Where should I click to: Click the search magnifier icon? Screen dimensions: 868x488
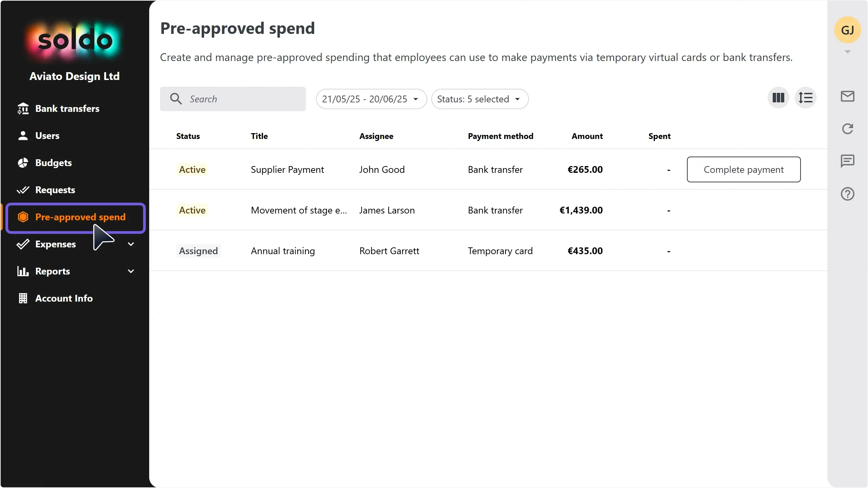176,99
